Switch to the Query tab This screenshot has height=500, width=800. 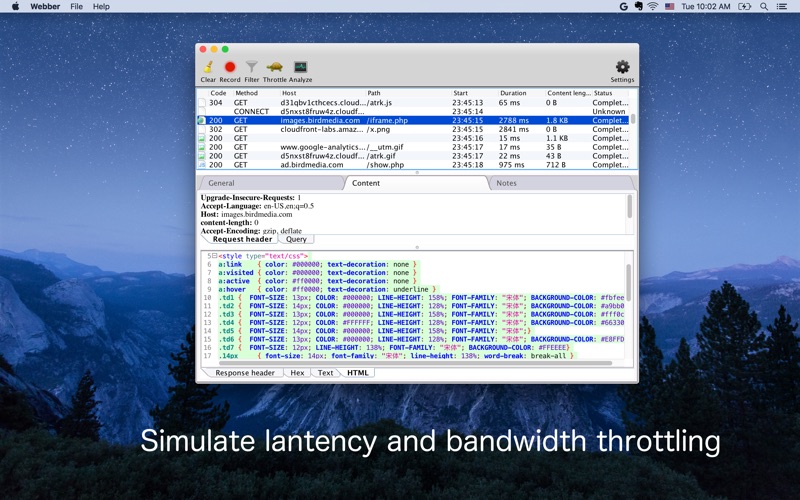coord(296,239)
